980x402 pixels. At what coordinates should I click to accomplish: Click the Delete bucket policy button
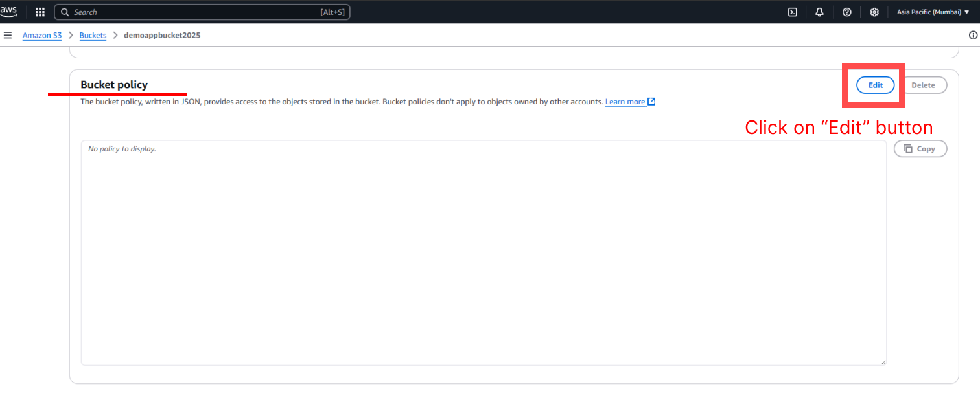924,85
